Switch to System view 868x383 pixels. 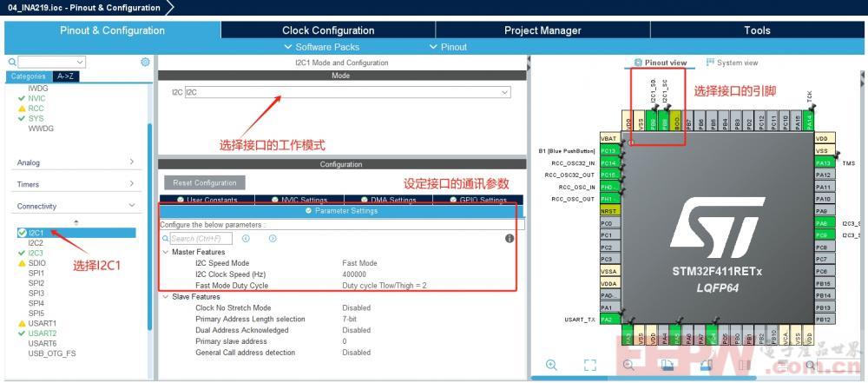[732, 63]
